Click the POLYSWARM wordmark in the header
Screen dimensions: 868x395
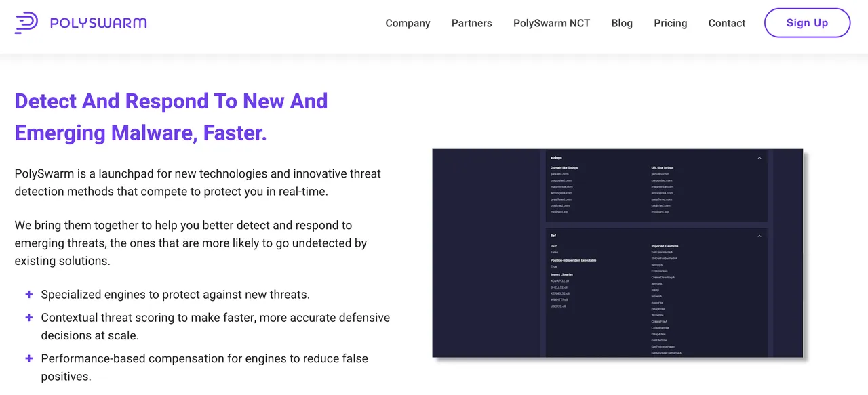98,23
